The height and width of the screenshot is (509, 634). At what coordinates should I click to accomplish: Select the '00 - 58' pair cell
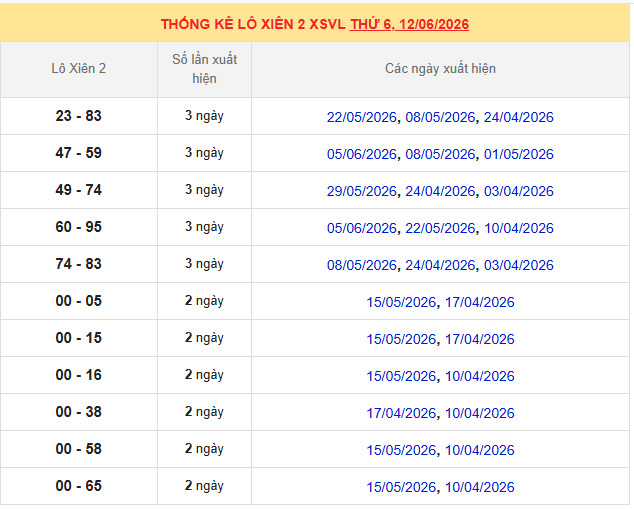click(x=78, y=449)
